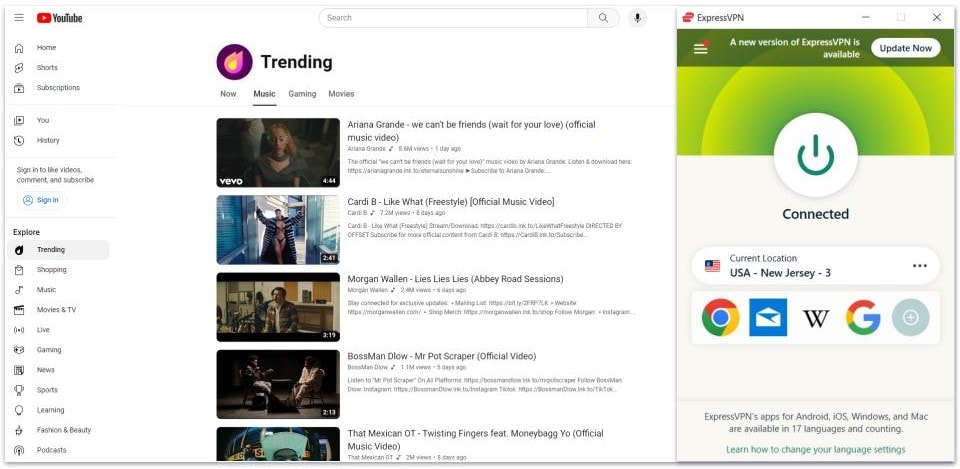The width and height of the screenshot is (960, 469).
Task: Open Learning in Explore list
Action: [58, 410]
